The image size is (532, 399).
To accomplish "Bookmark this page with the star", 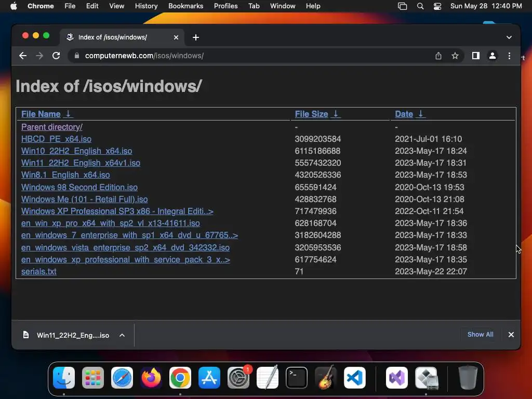I will pyautogui.click(x=455, y=56).
